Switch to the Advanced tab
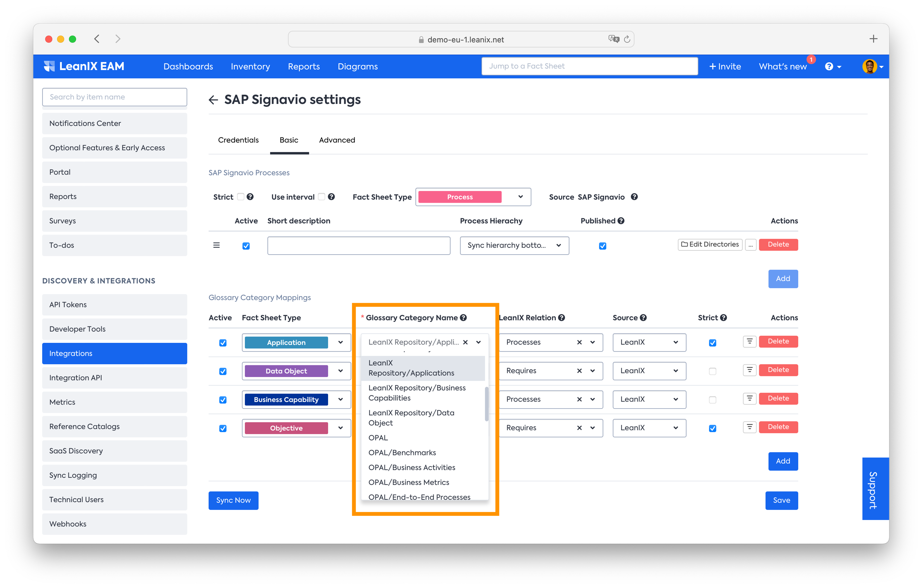The width and height of the screenshot is (923, 588). (x=337, y=140)
